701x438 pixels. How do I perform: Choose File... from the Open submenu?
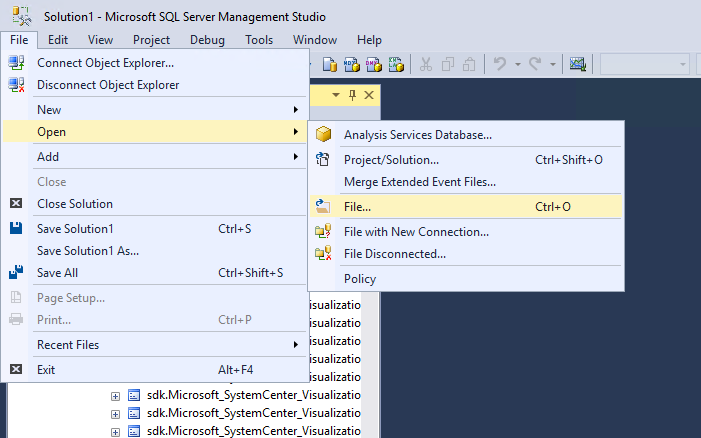357,207
